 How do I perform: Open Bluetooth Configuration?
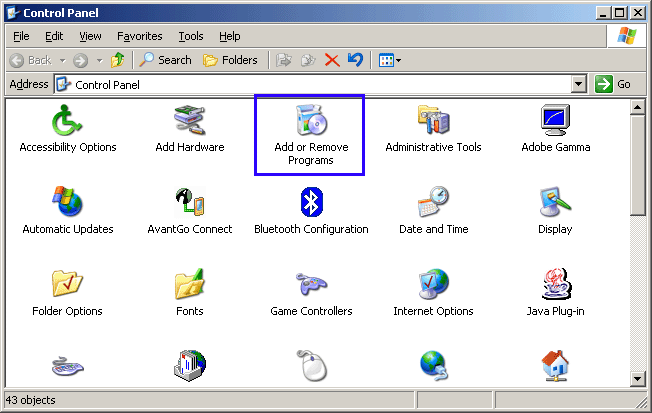click(x=311, y=211)
